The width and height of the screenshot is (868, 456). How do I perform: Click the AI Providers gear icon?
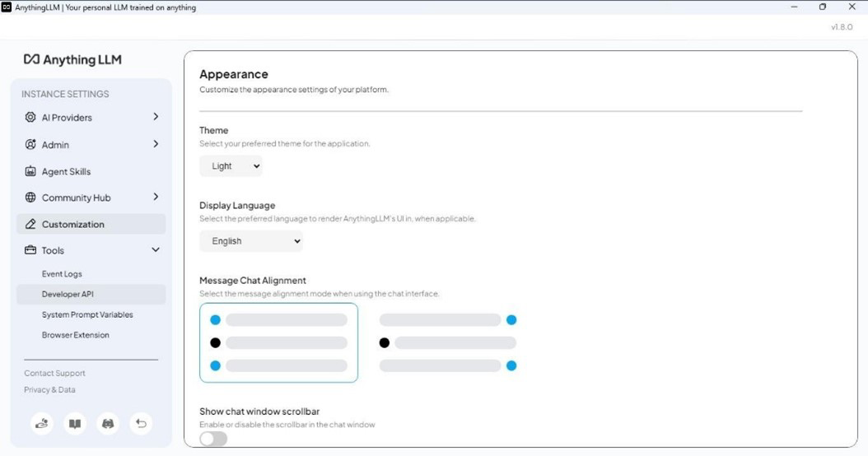[x=30, y=117]
